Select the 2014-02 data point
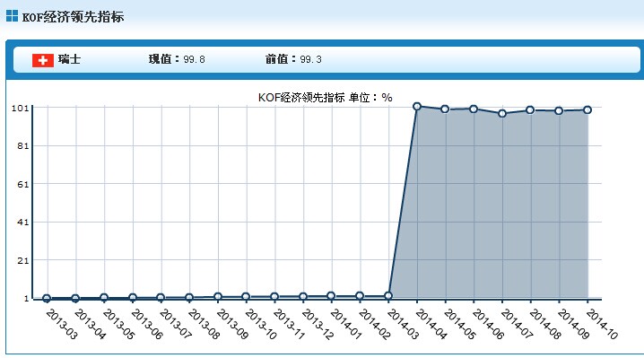The image size is (644, 358). (360, 296)
